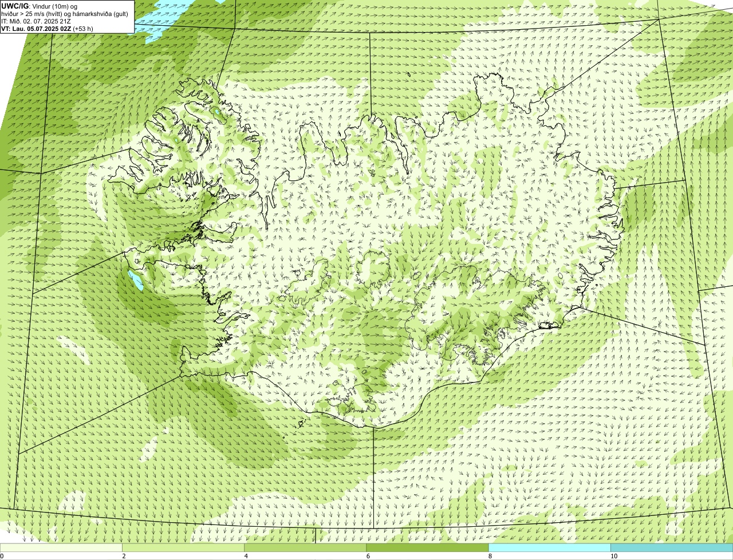The height and width of the screenshot is (560, 733).
Task: Click the colorbar tick label '6'
Action: pyautogui.click(x=368, y=556)
